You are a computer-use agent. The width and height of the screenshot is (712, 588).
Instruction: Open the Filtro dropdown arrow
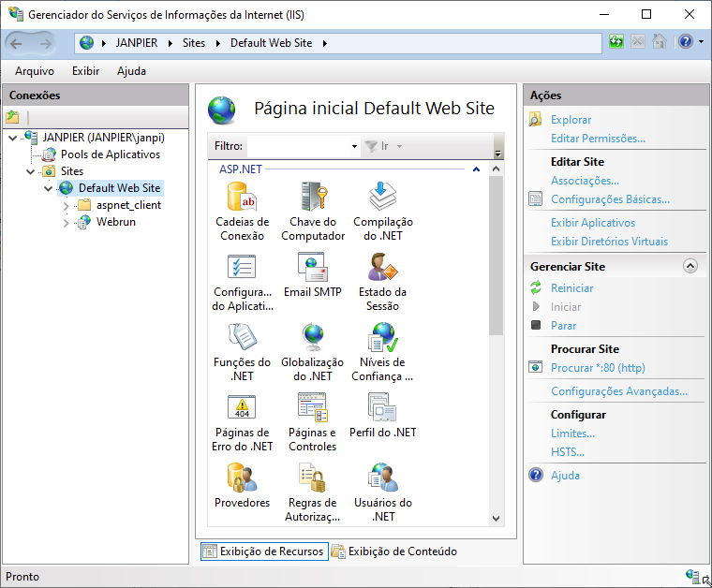tap(354, 146)
